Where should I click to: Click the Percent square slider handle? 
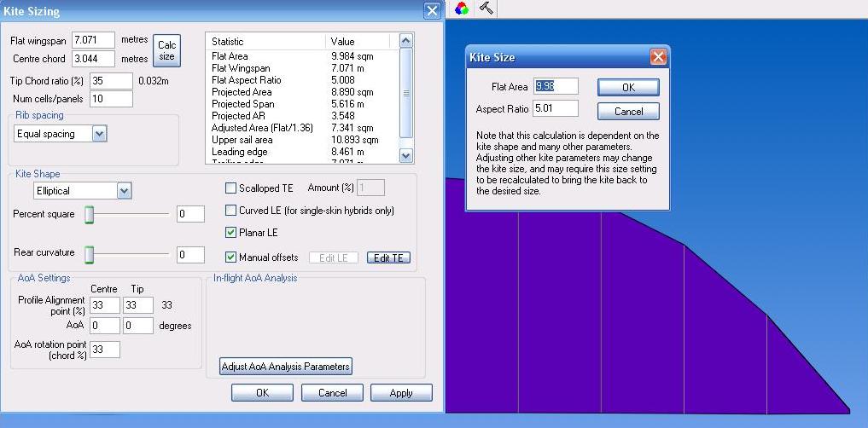[88, 214]
